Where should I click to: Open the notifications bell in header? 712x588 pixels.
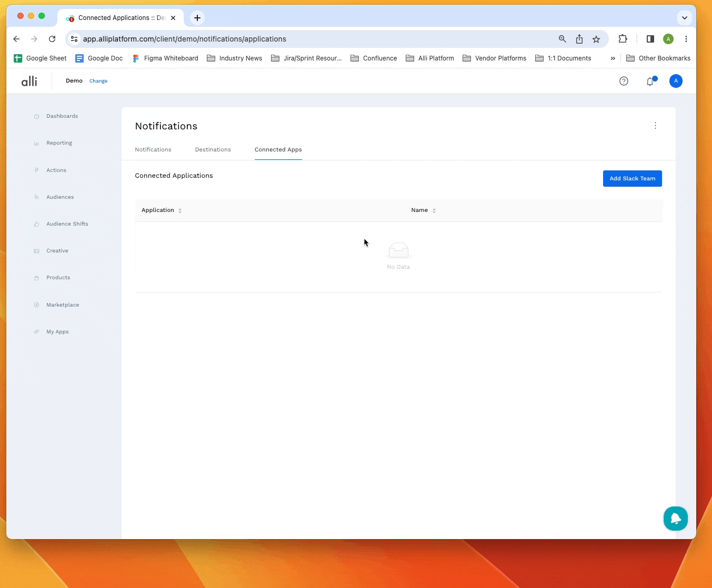(650, 82)
